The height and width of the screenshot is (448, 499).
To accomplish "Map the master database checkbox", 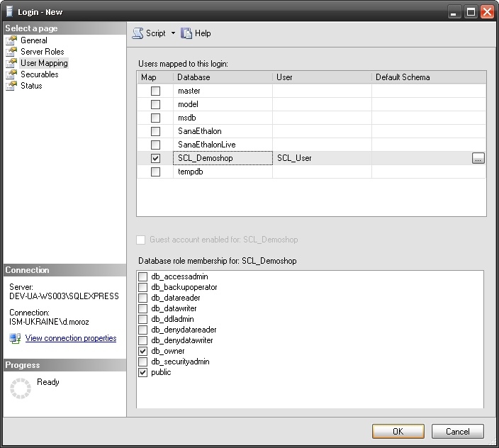I will click(x=155, y=91).
